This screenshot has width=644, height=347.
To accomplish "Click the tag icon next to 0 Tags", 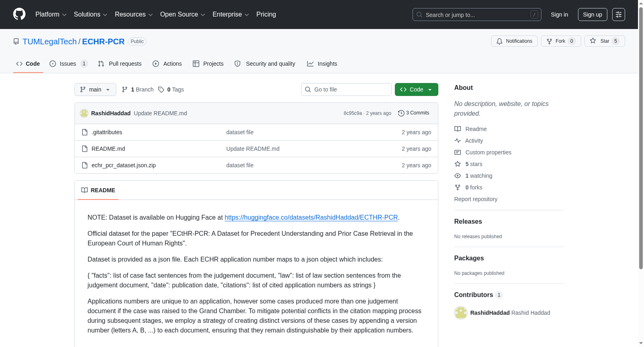I will click(x=161, y=89).
